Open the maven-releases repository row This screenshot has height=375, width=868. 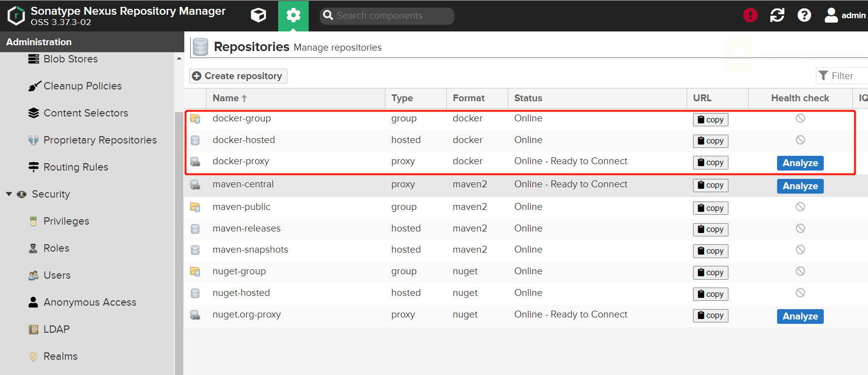526,229
